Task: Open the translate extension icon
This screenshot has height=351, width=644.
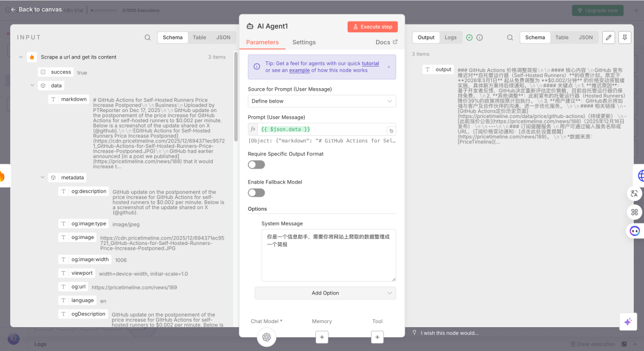Action: (634, 193)
